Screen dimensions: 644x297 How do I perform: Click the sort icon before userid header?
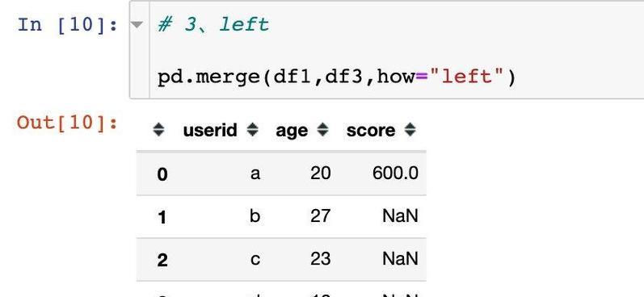coord(158,130)
